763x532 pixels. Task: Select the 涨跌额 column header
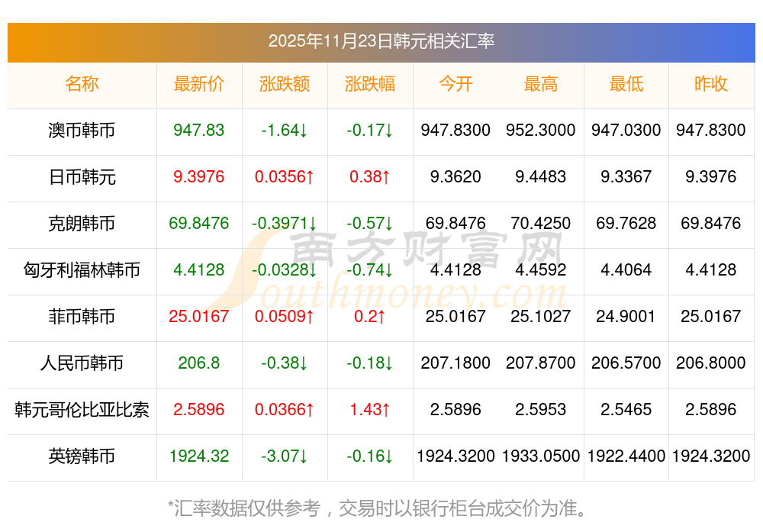tap(285, 84)
